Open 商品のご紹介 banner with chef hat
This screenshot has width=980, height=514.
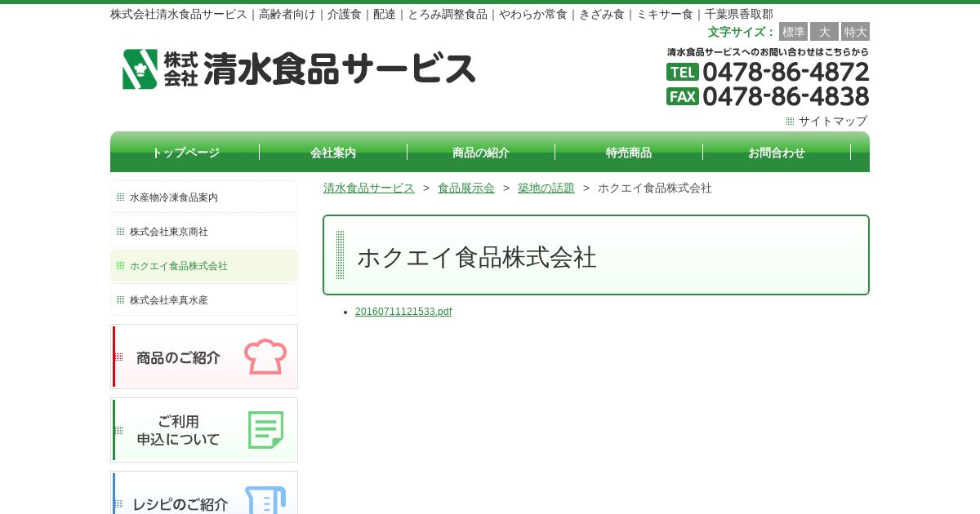pyautogui.click(x=204, y=357)
